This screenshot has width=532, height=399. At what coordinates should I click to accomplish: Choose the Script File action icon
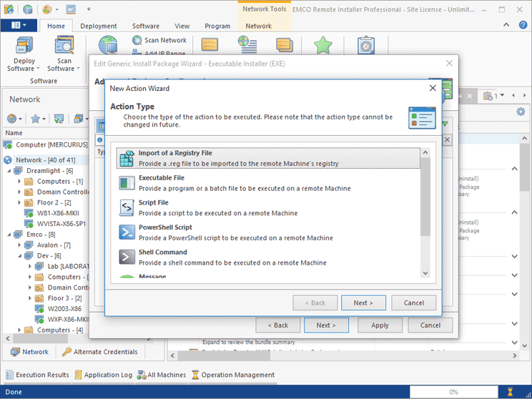[127, 207]
